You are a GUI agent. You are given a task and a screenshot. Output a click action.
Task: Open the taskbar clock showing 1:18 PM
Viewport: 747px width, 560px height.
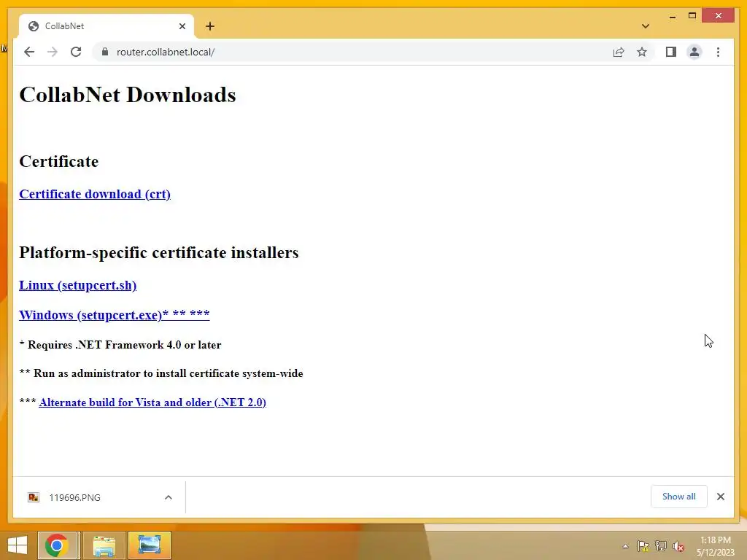coord(715,546)
